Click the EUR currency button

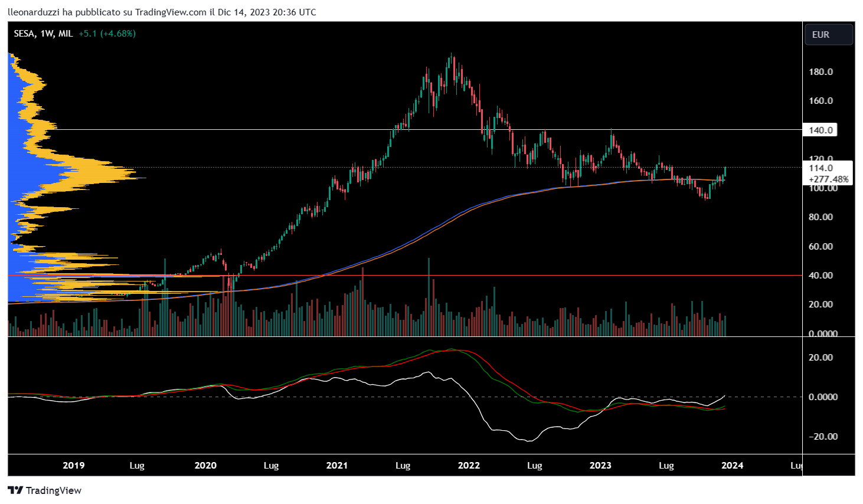(829, 35)
